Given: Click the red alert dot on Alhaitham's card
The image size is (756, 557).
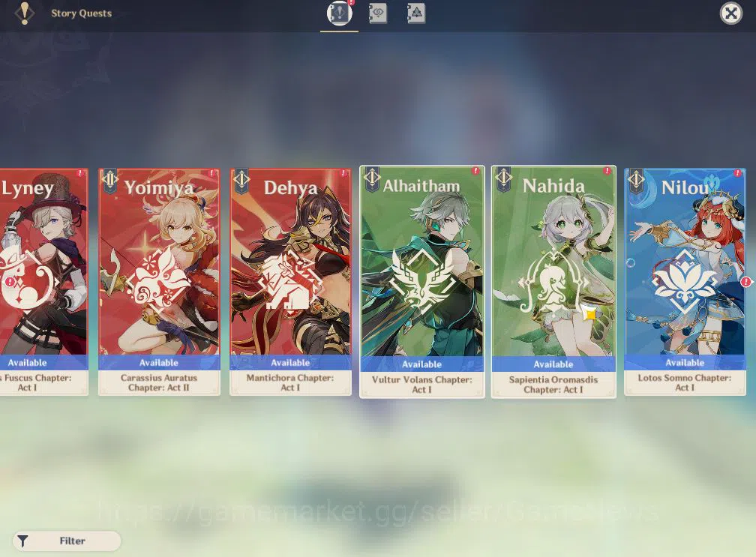Looking at the screenshot, I should (x=475, y=171).
